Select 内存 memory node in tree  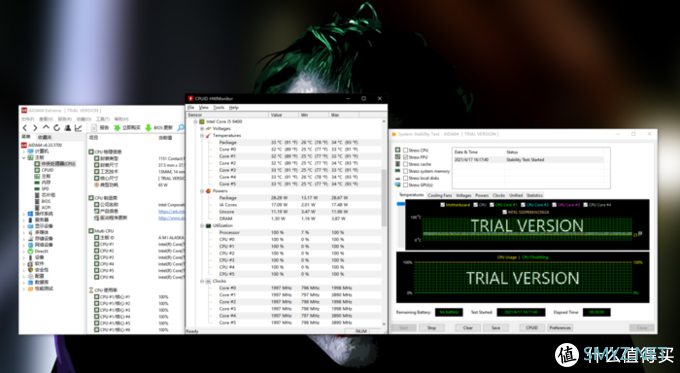coord(42,183)
